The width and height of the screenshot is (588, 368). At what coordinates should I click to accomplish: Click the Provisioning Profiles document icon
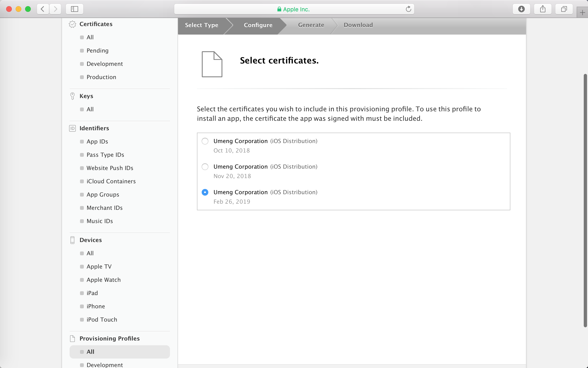tap(72, 339)
